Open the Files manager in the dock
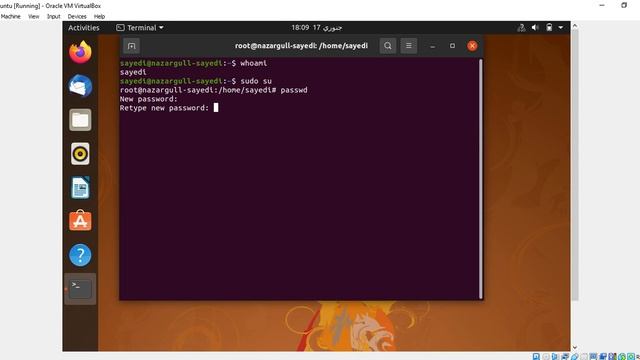The height and width of the screenshot is (360, 640). (x=80, y=120)
